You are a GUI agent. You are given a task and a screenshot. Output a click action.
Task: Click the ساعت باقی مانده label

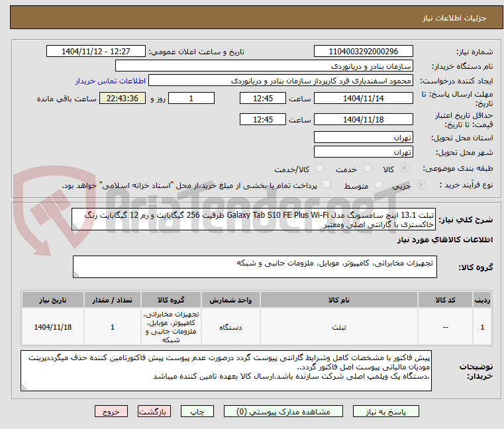66,99
